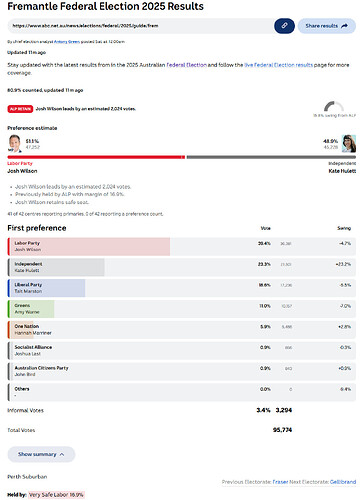This screenshot has height=500, width=361.
Task: Select the results URL field
Action: point(141,26)
